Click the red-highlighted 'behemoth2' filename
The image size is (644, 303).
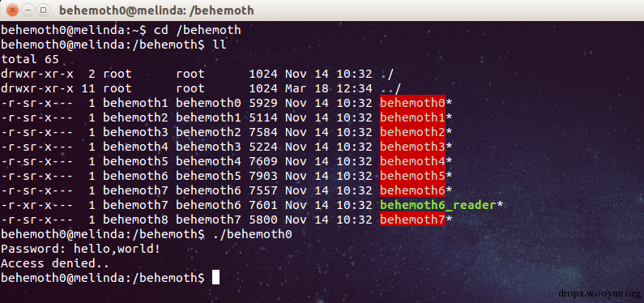coord(413,132)
